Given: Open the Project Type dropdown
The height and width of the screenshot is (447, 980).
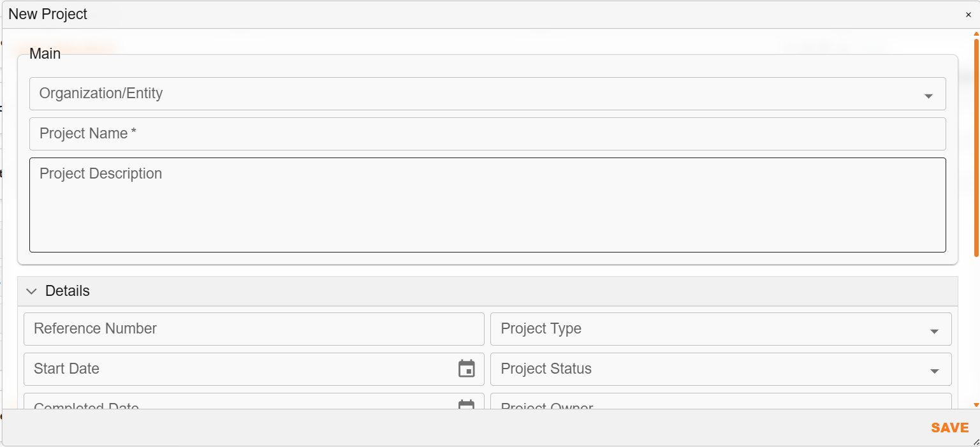Looking at the screenshot, I should click(x=701, y=329).
